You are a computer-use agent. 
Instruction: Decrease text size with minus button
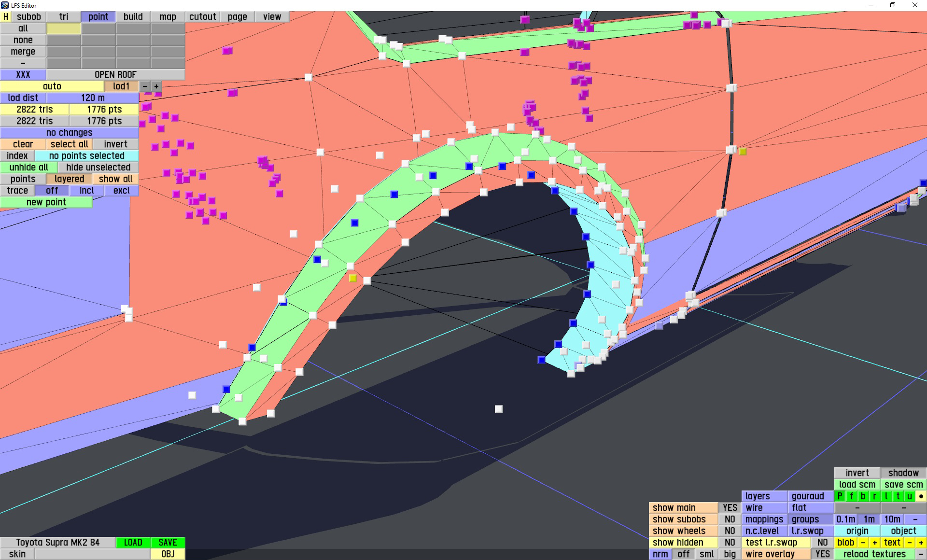click(x=910, y=542)
